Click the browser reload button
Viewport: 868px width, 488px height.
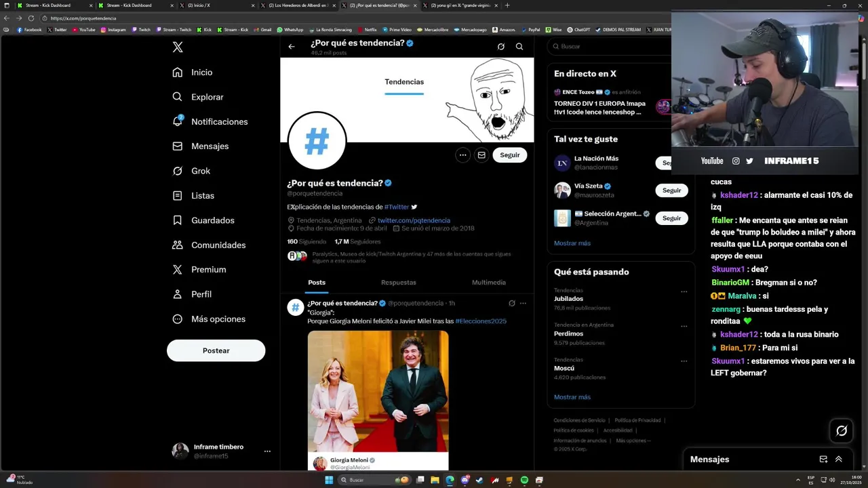(x=31, y=18)
